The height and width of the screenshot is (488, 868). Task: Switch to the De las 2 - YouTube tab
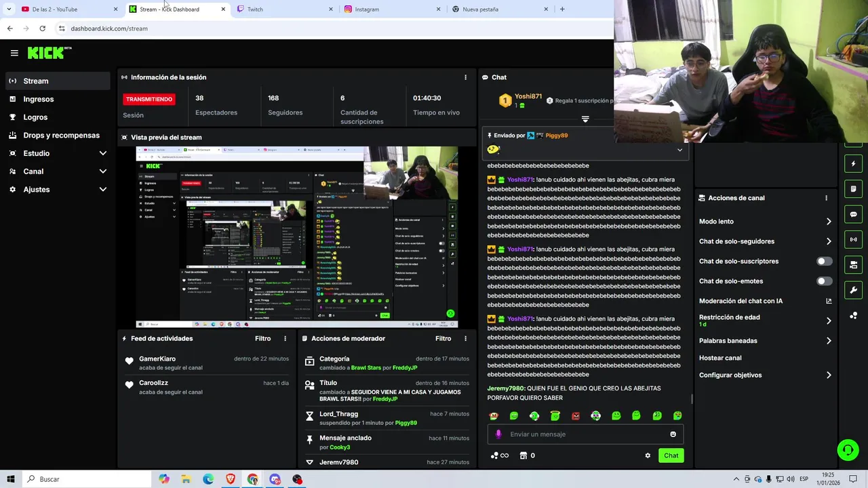coord(68,9)
